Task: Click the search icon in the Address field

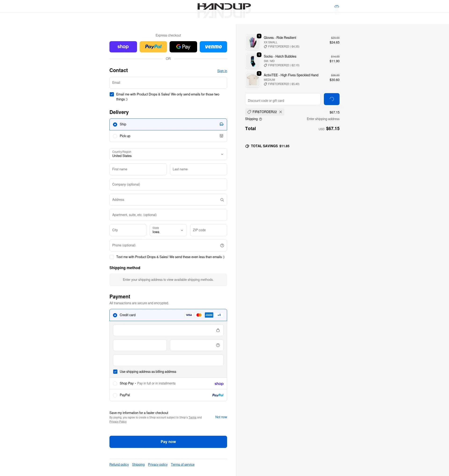Action: (222, 200)
